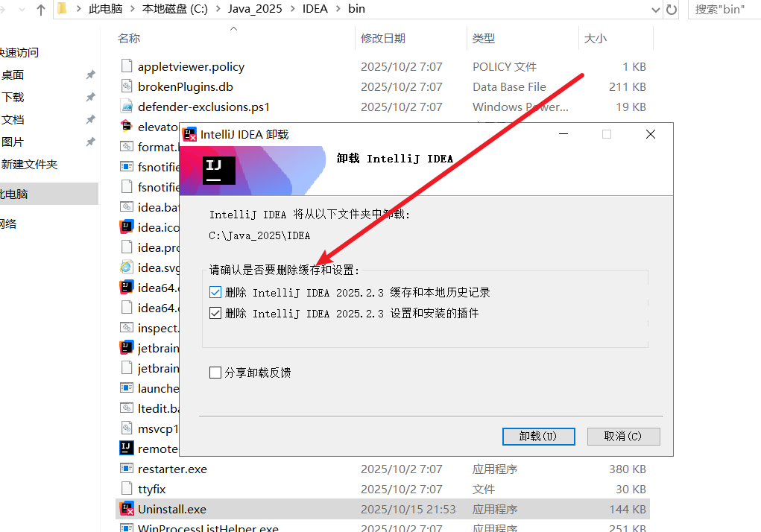The width and height of the screenshot is (761, 532).
Task: Refresh the bin folder with the reload icon
Action: (672, 10)
